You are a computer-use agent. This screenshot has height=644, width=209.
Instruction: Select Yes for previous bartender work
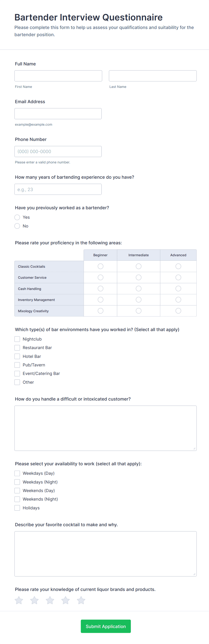click(x=17, y=217)
